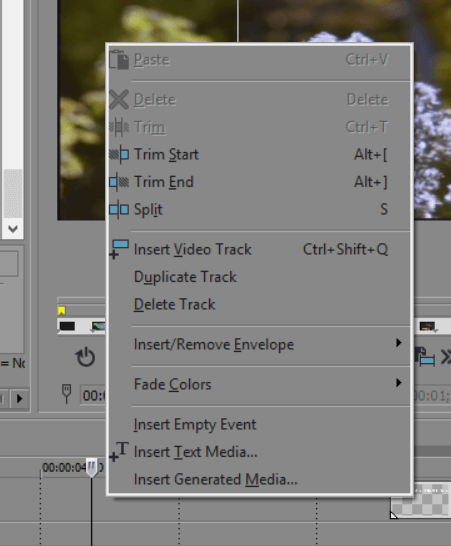Screen dimensions: 451x546
Task: Click the timecode field beside the pin
Action: [93, 395]
